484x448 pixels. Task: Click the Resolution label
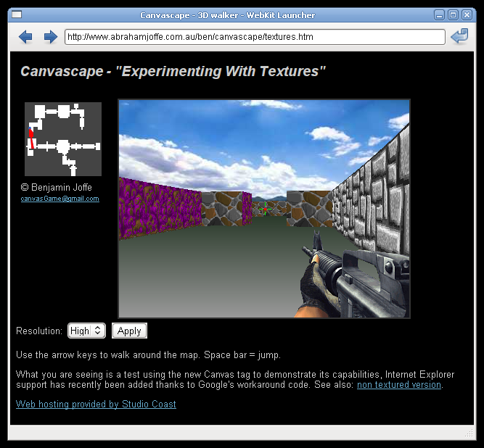pos(39,331)
